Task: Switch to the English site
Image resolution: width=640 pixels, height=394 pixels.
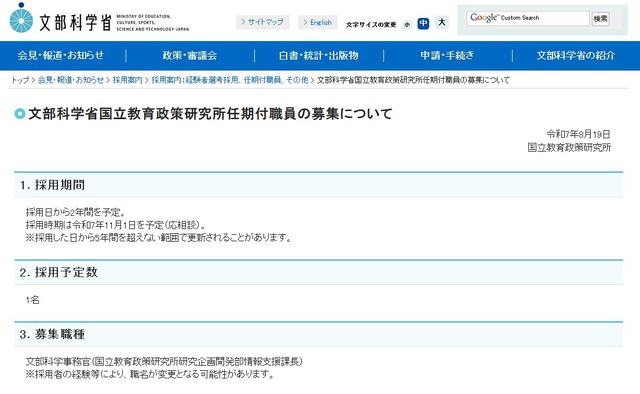Action: click(x=318, y=22)
